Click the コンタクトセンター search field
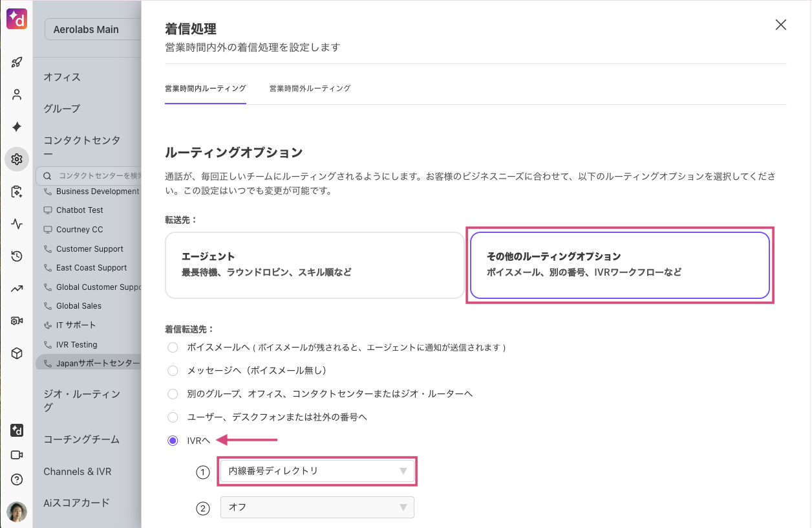 pyautogui.click(x=97, y=175)
